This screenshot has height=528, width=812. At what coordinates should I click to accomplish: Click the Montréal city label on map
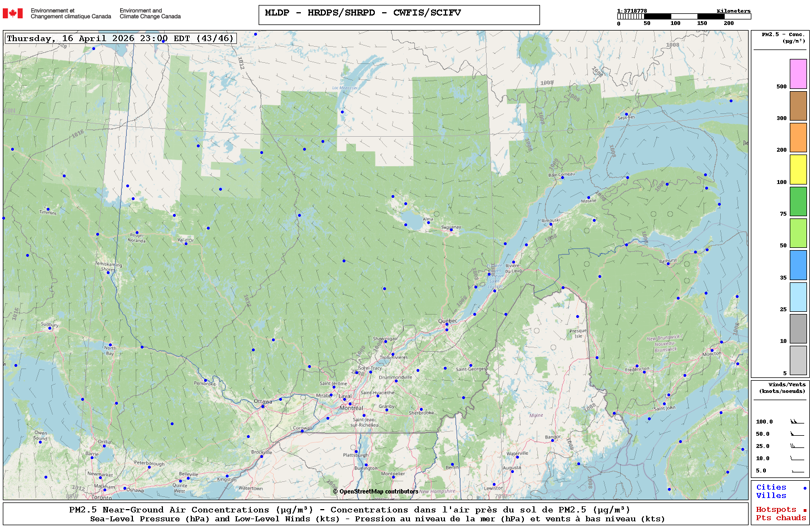coord(351,408)
